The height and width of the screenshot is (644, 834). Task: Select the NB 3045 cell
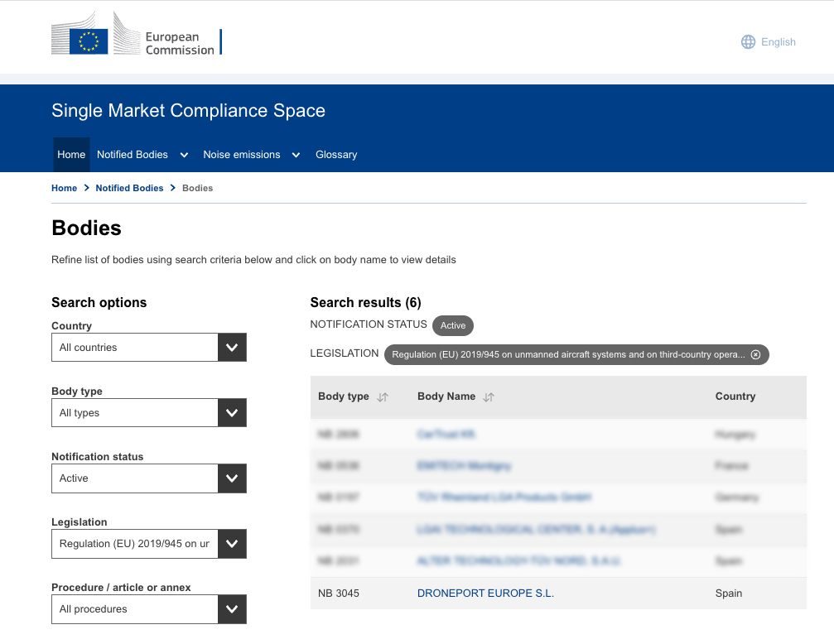338,593
